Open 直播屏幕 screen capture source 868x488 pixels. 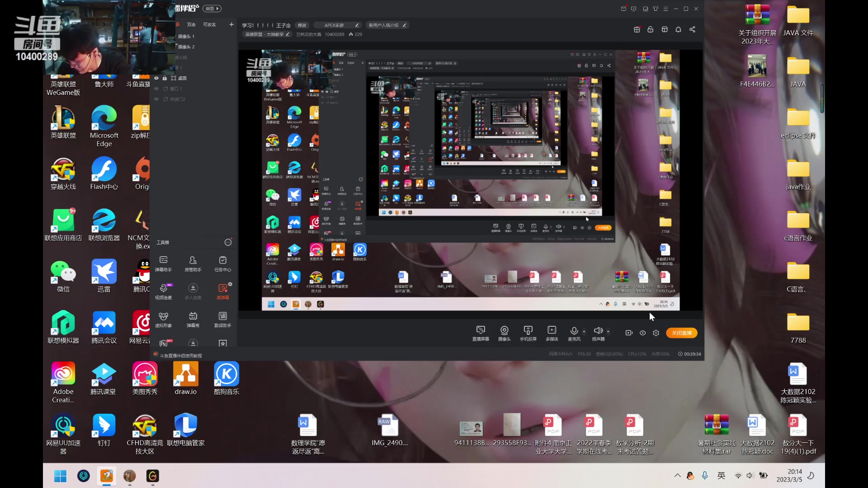click(x=481, y=333)
